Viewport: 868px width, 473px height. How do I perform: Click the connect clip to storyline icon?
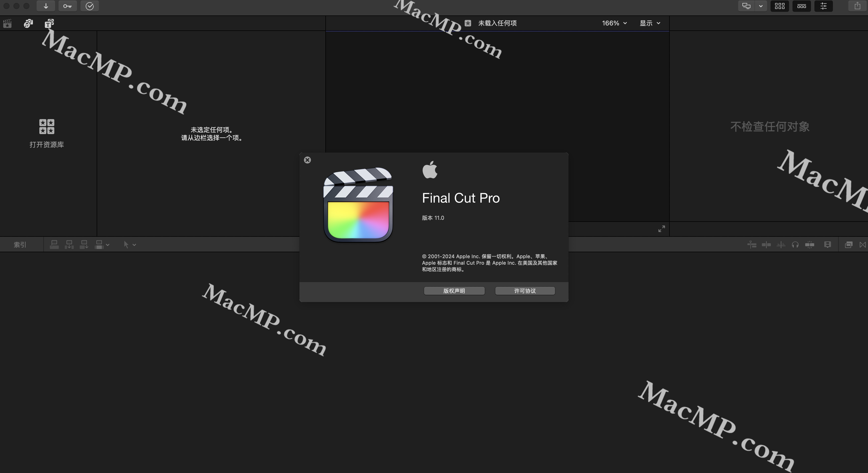[x=54, y=245]
